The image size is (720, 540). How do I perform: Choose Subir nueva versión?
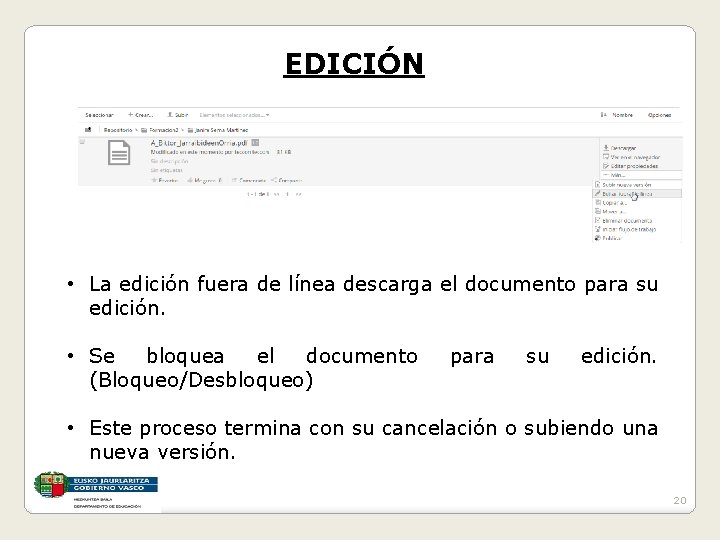[x=623, y=185]
